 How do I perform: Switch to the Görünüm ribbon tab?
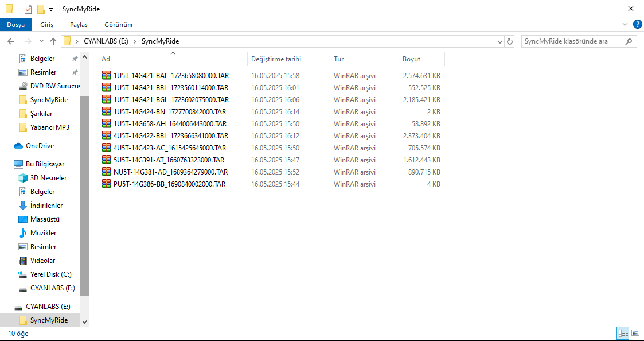118,25
